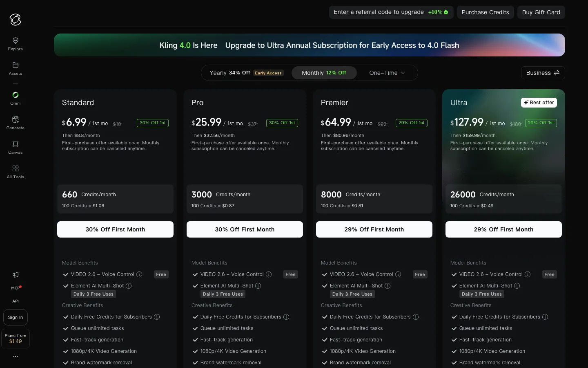This screenshot has height=368, width=588.
Task: Click info icon for Standard VIDEO 2.6 Voice Control
Action: tap(139, 274)
